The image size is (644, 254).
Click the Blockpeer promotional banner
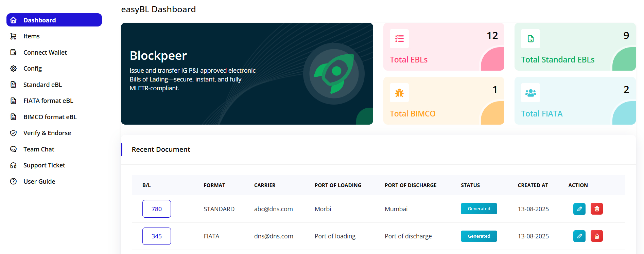[247, 73]
